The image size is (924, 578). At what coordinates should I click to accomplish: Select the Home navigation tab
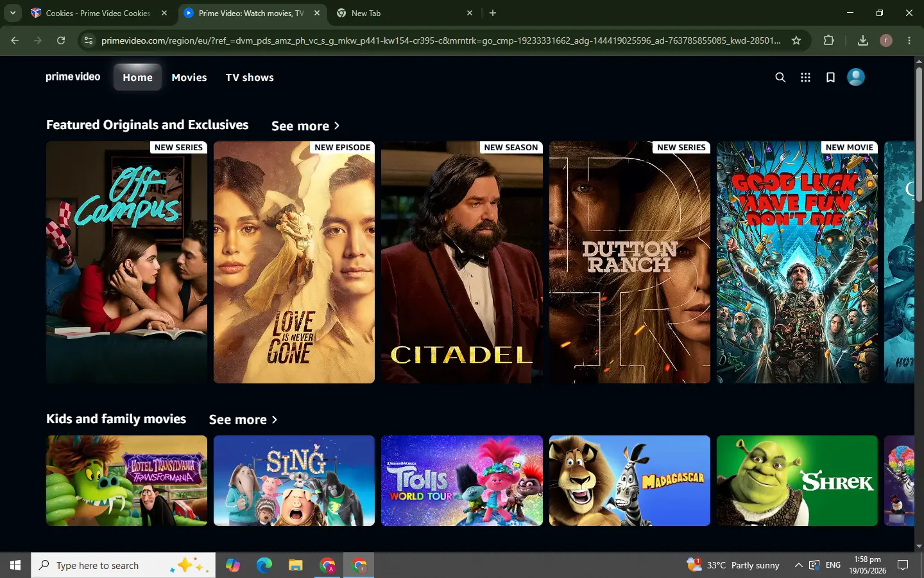[138, 77]
